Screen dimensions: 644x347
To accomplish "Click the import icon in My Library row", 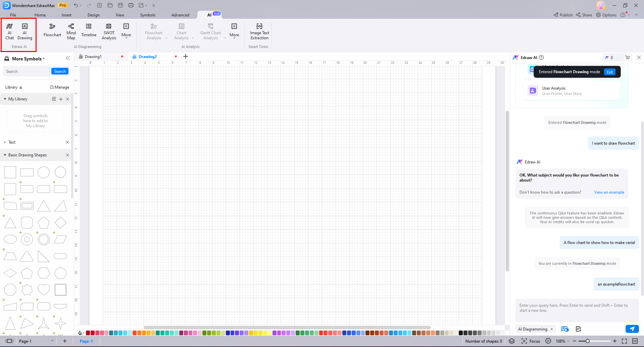I will 54,99.
